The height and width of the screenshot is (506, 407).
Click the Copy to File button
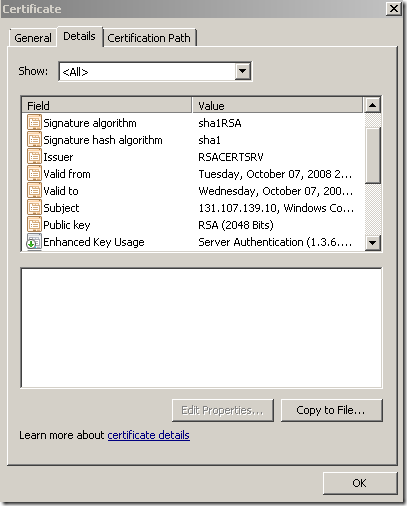(x=331, y=410)
